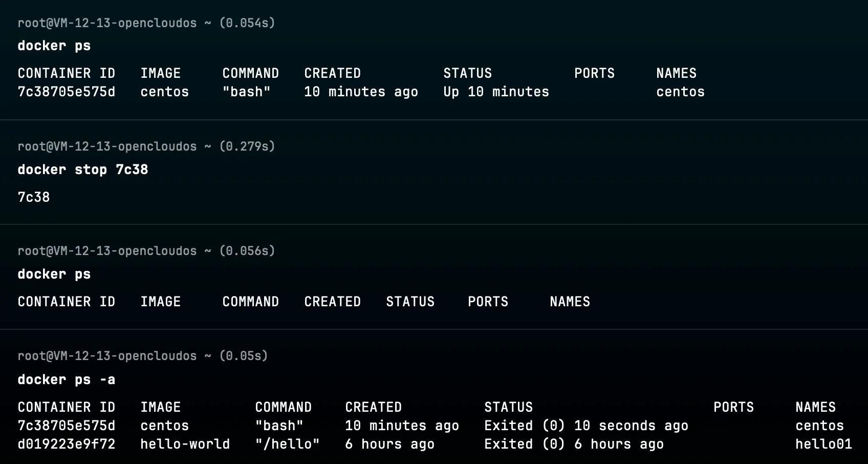Select the "Exited (0) 6 hours ago" status
This screenshot has height=464, width=868.
(573, 444)
